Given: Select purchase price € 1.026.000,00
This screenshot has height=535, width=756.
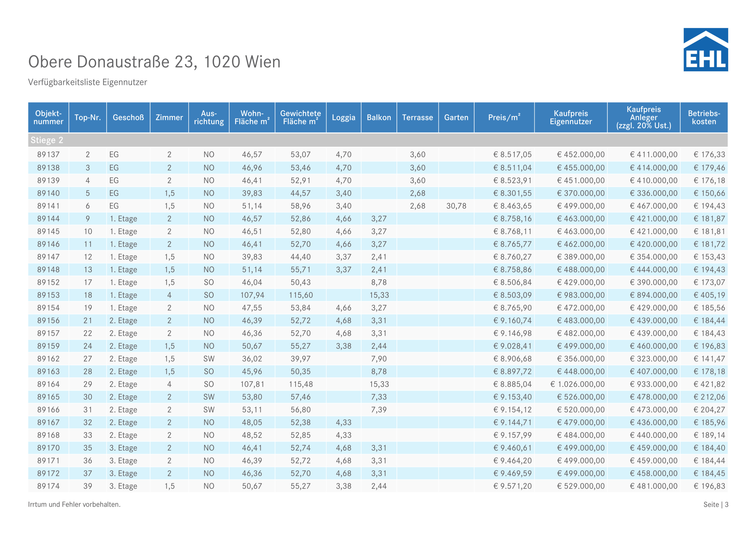Looking at the screenshot, I should [578, 384].
